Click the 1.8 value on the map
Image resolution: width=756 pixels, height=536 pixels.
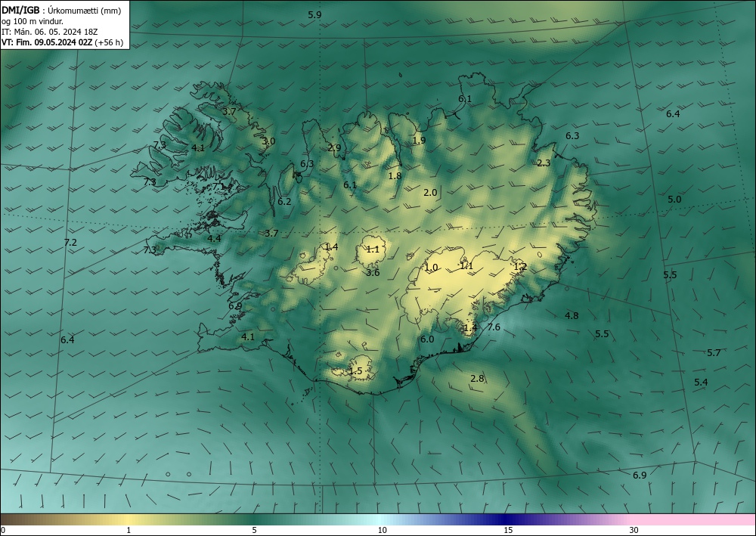click(395, 176)
